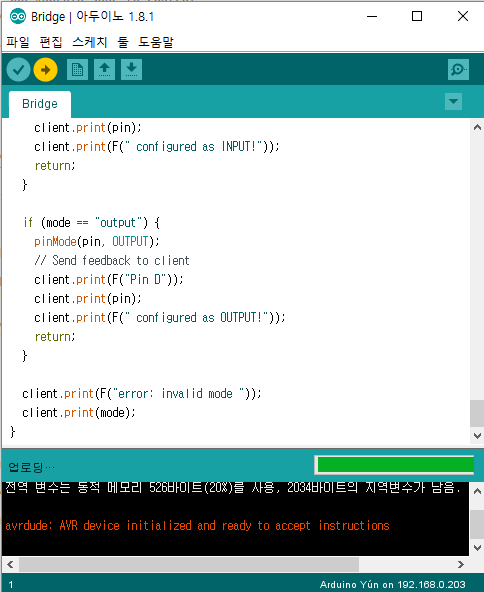This screenshot has width=484, height=592.
Task: Click the Arduino logo in title bar
Action: [17, 17]
